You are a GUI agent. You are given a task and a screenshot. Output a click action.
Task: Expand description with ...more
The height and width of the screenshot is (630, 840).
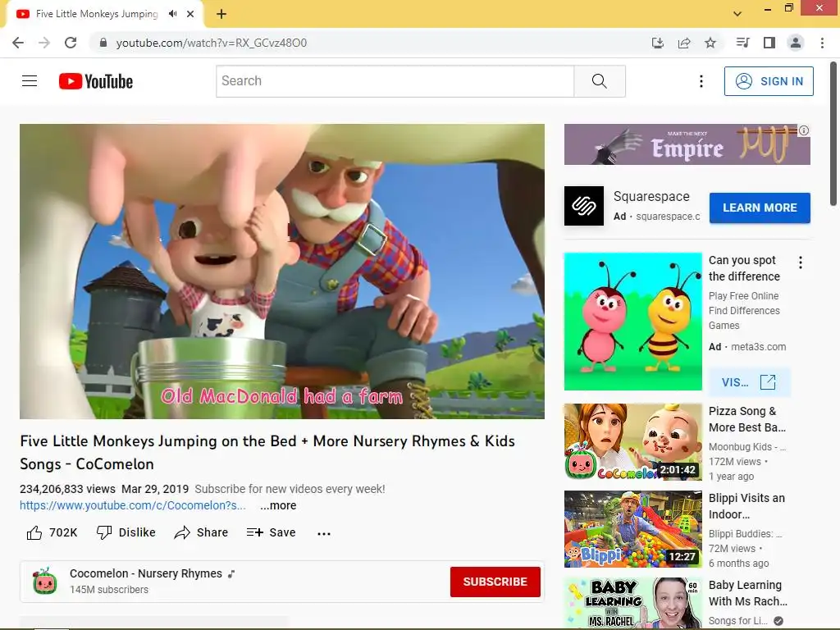278,505
